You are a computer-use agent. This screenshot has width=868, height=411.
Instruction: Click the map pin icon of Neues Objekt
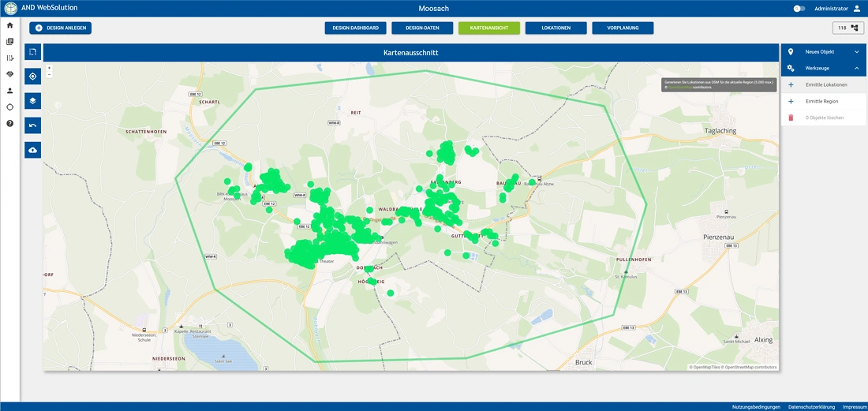(791, 51)
